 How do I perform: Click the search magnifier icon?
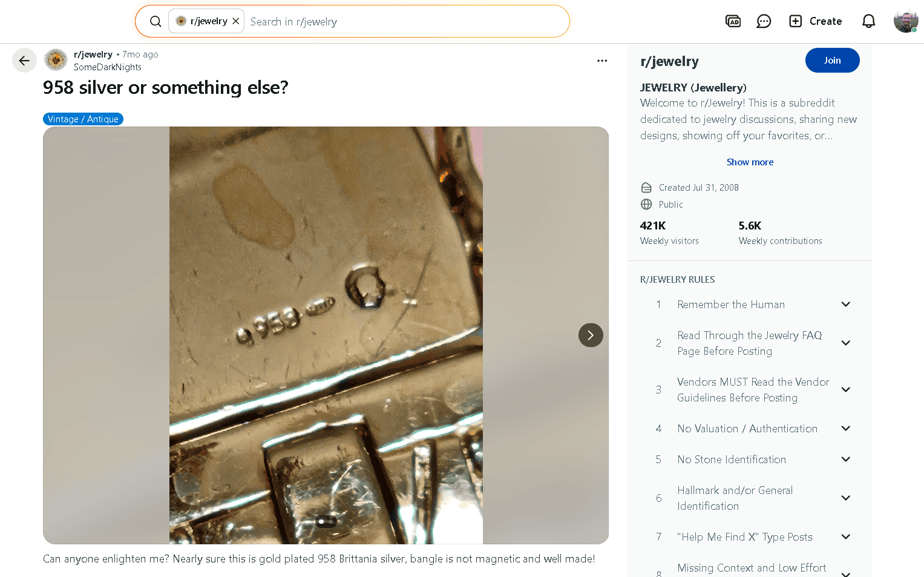point(156,21)
